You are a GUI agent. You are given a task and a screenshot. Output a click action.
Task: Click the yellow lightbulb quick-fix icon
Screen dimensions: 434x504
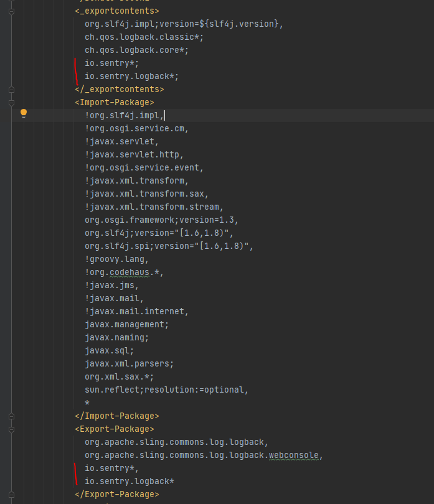tap(24, 113)
